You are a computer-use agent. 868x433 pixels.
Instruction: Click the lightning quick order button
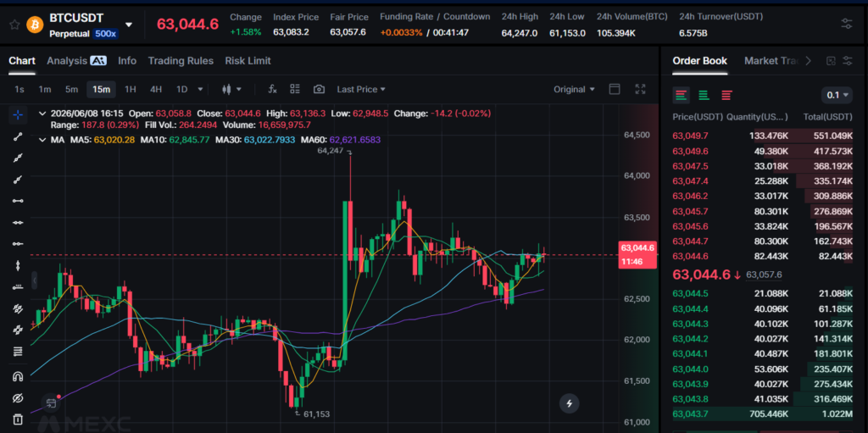(569, 403)
